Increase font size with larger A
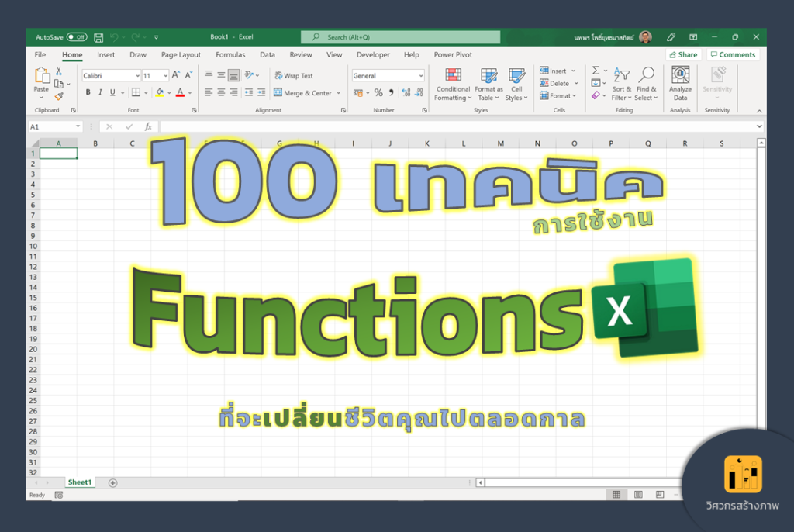Screen dimensions: 794x532 tap(176, 75)
